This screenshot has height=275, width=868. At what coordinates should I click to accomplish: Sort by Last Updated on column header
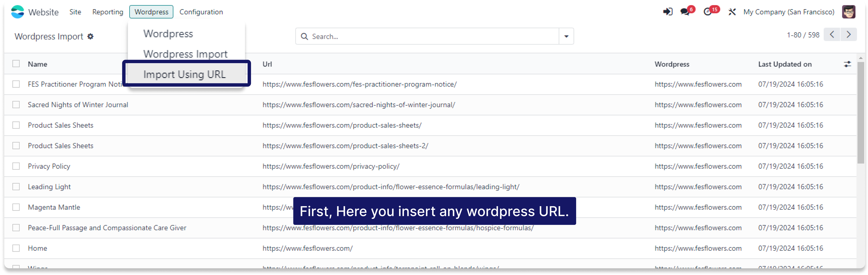click(x=785, y=64)
